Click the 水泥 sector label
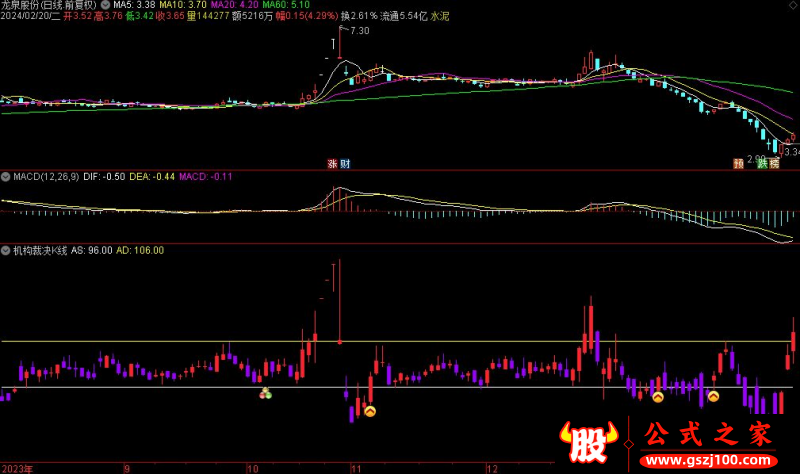800x474 pixels. [440, 16]
